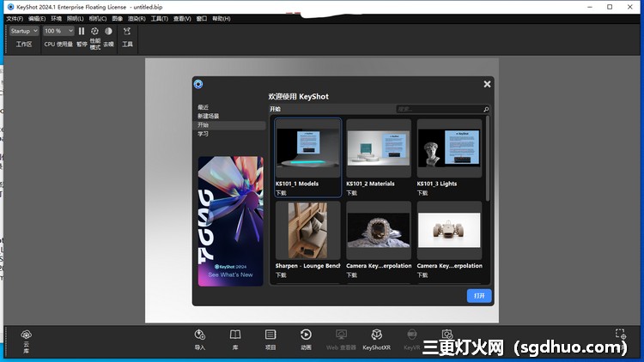The width and height of the screenshot is (644, 362).
Task: Click the search magnifier icon
Action: (486, 109)
